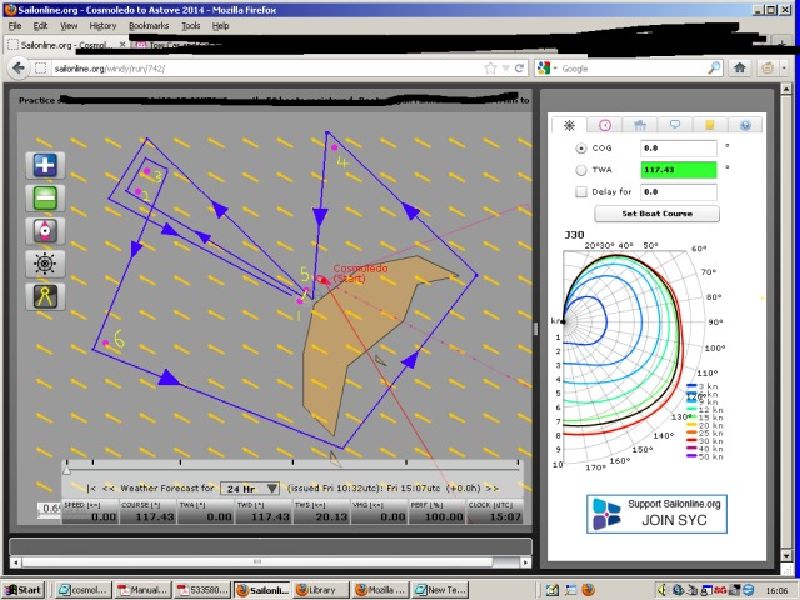Switch to the cosmol... taskbar window
Image resolution: width=800 pixels, height=600 pixels.
point(83,590)
